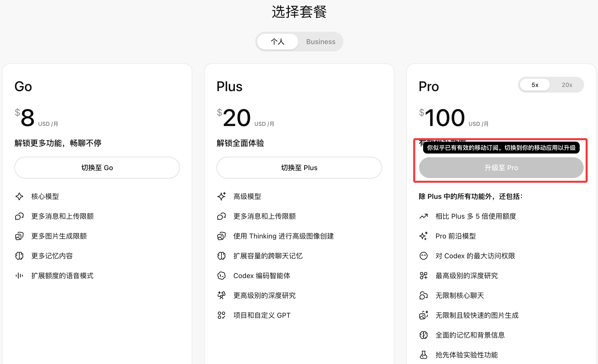
Task: Click the 切换至 Go button
Action: click(x=97, y=168)
